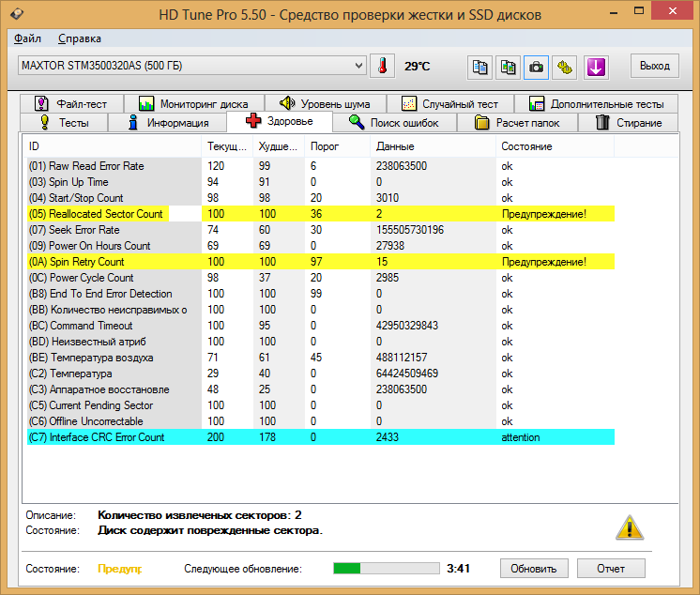The width and height of the screenshot is (700, 595).
Task: Open the options gears icon
Action: click(x=565, y=68)
